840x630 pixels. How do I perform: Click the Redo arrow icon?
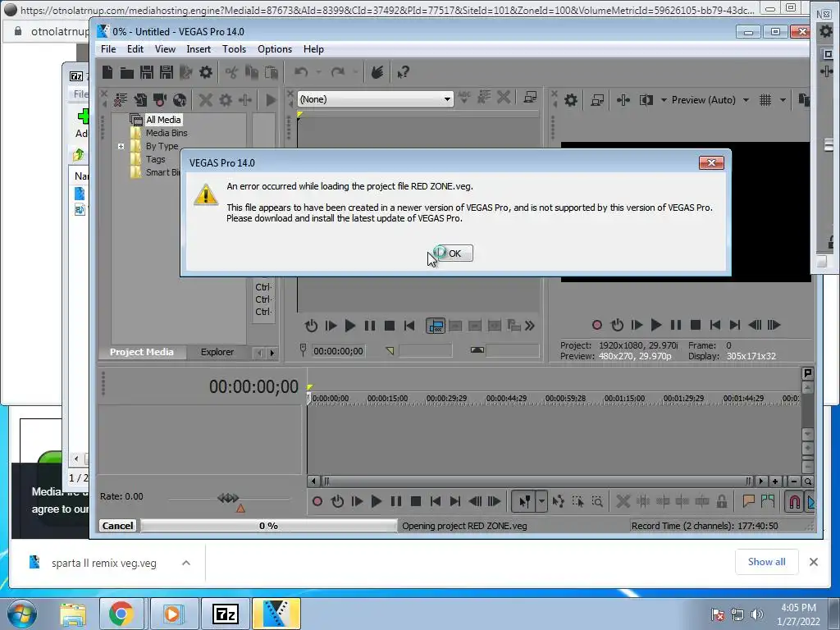click(337, 72)
